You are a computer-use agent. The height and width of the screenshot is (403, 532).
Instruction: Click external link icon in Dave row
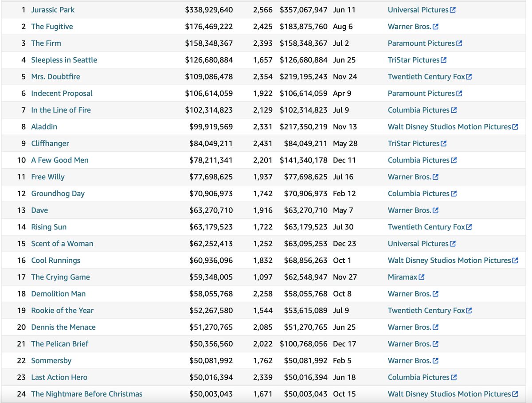(435, 210)
